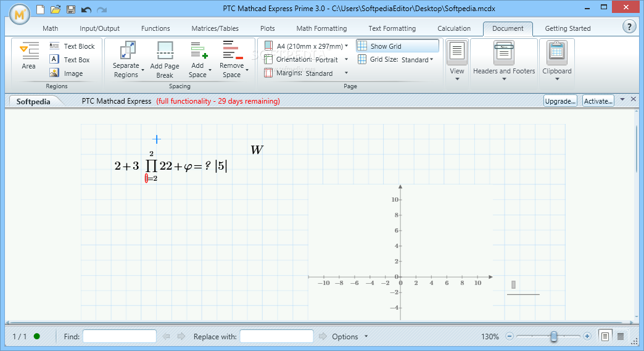This screenshot has width=644, height=351.
Task: Click the green calculation status indicator
Action: click(x=36, y=336)
